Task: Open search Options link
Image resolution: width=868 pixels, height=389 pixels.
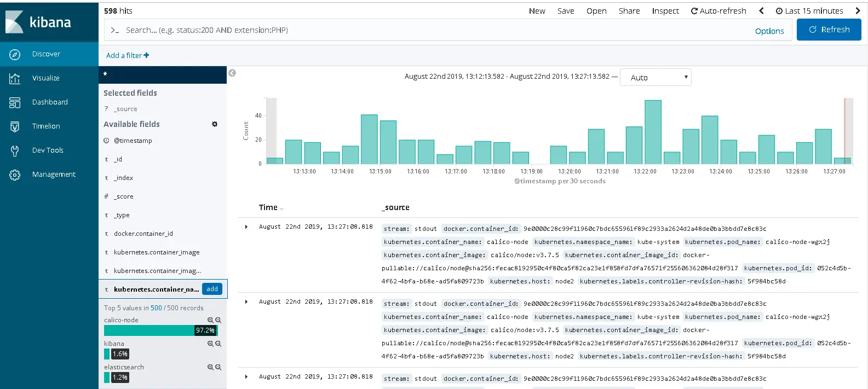Action: [769, 31]
